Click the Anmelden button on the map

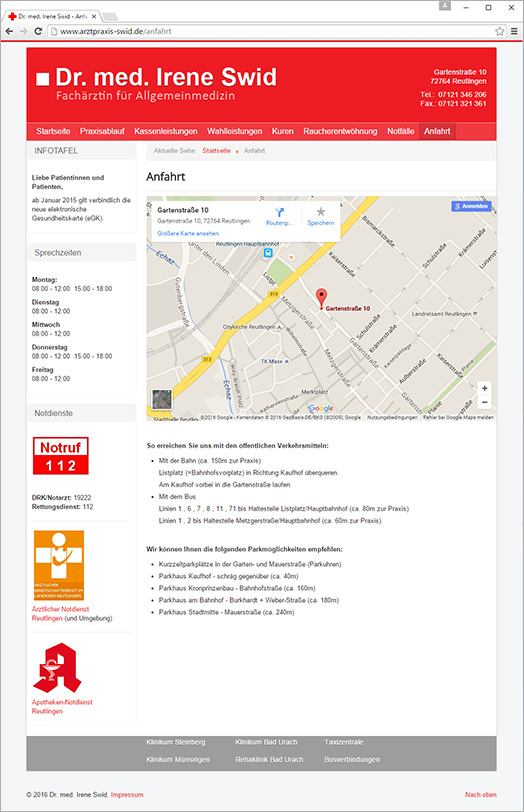[x=471, y=206]
